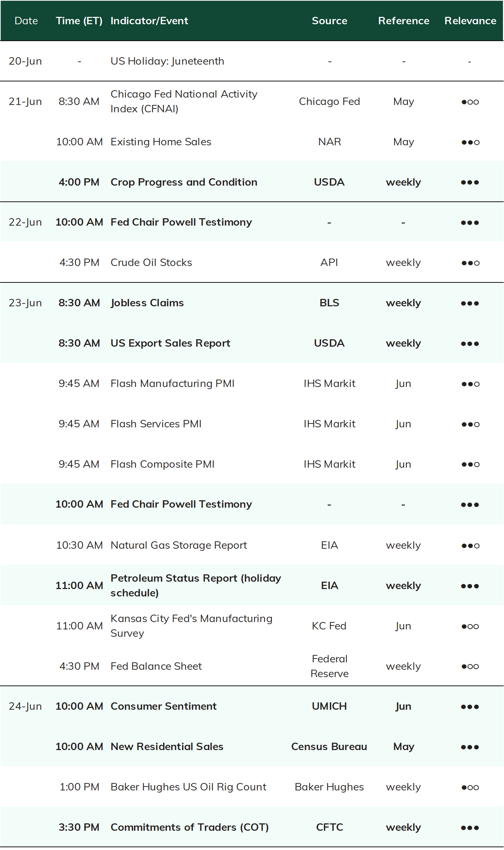Click relevance dots for Flash Services PMI
Image resolution: width=504 pixels, height=850 pixels.
[x=470, y=424]
